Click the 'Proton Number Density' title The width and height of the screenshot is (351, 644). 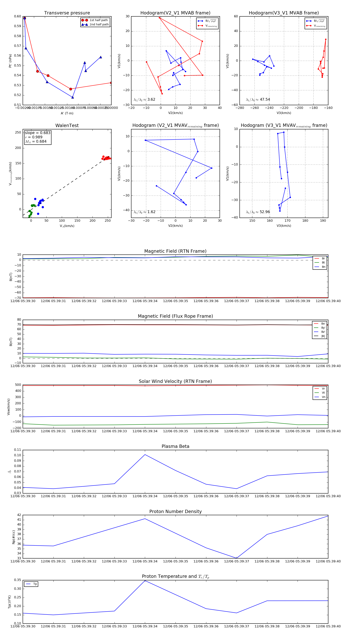click(x=175, y=511)
